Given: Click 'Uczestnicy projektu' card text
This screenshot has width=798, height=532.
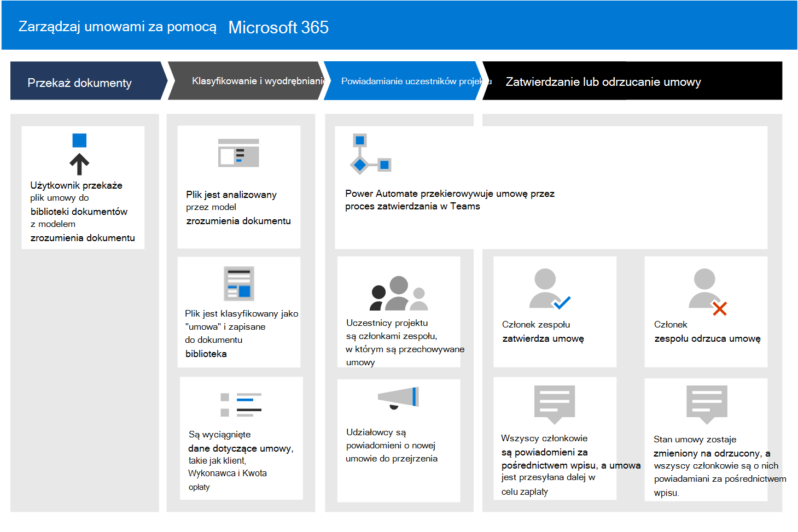Looking at the screenshot, I should click(387, 323).
